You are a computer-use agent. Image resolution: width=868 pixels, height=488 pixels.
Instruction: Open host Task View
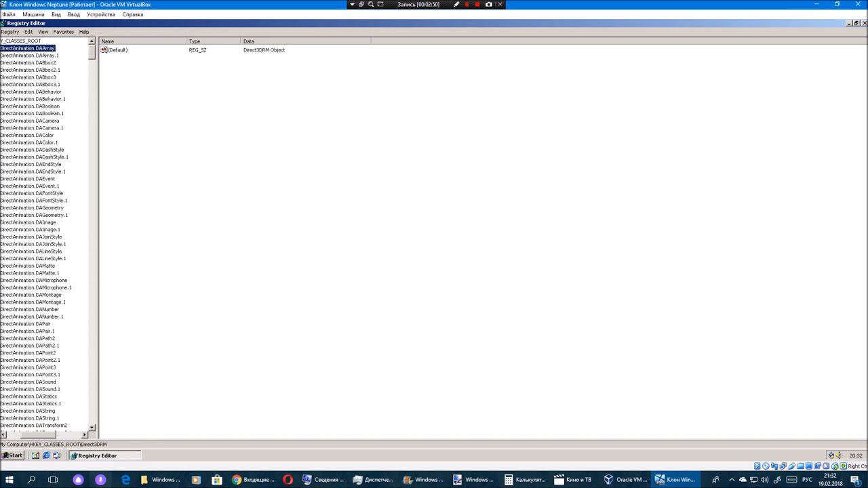(53, 480)
